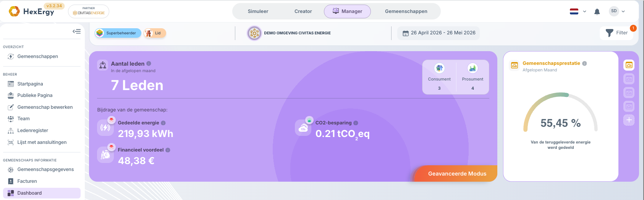Open the notifications bell
644x200 pixels.
pyautogui.click(x=597, y=11)
